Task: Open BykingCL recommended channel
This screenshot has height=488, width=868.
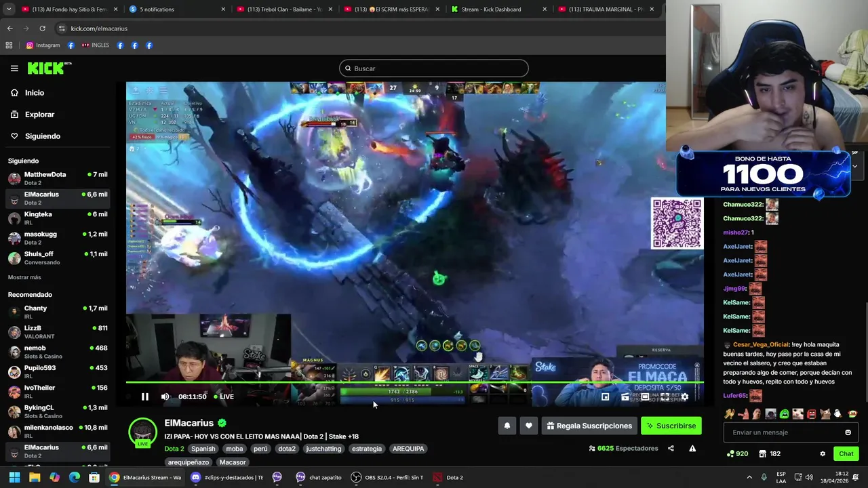Action: pyautogui.click(x=57, y=411)
